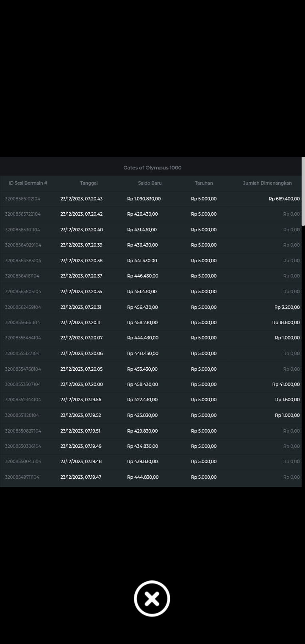Screen dimensions: 305x644
Task: Click the Saldo Baru column header
Action: (x=150, y=183)
